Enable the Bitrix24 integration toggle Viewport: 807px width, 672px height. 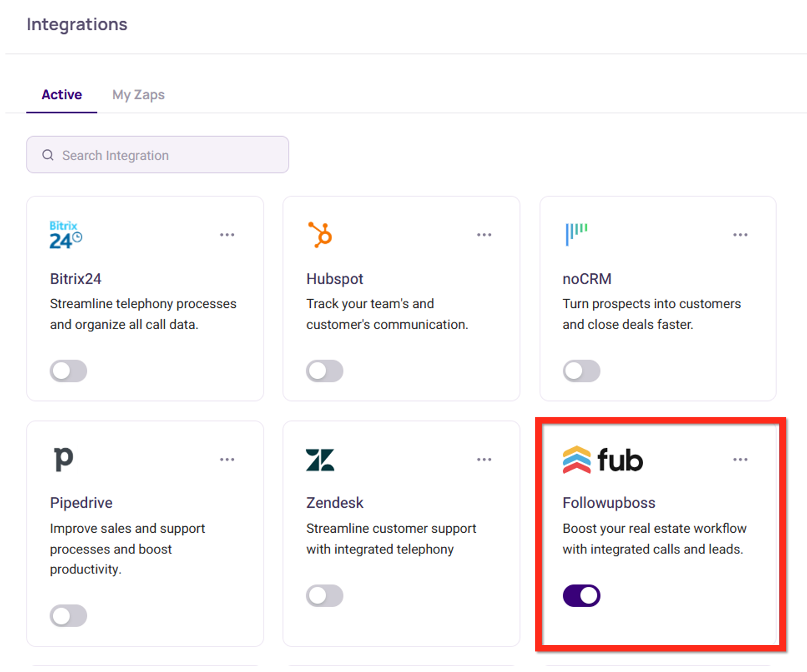point(68,371)
